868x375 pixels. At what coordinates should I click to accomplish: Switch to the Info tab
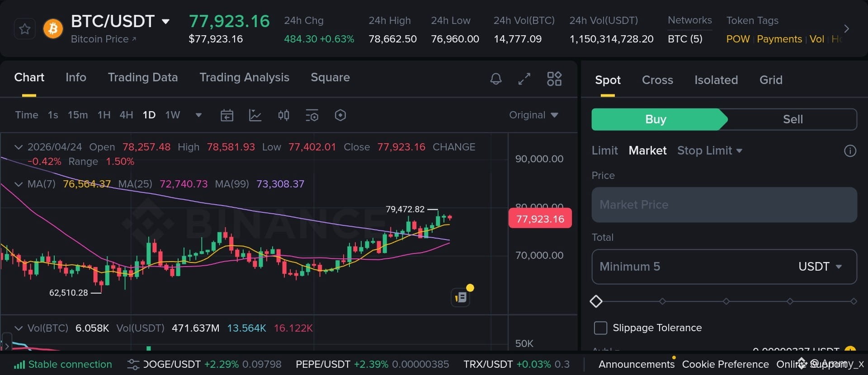(x=76, y=78)
